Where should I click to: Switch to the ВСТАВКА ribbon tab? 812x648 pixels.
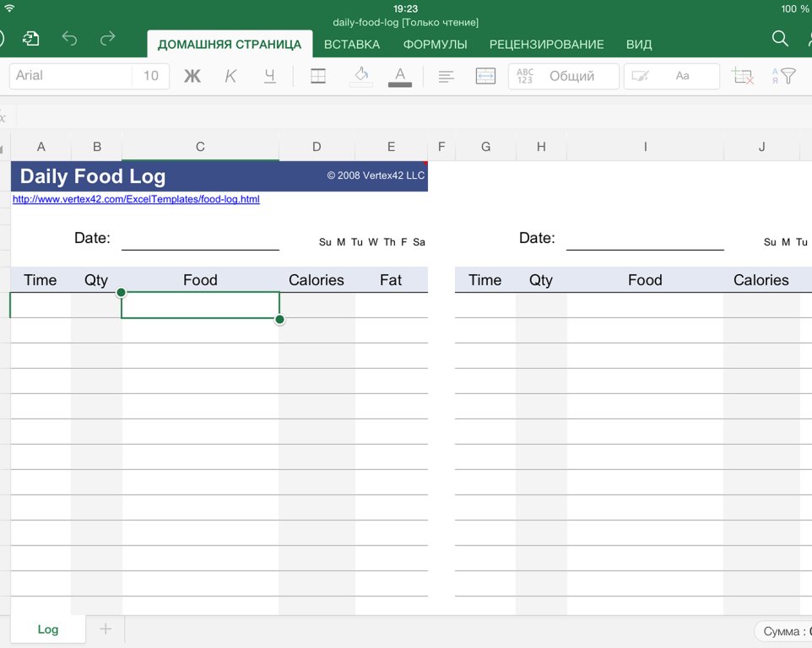352,44
